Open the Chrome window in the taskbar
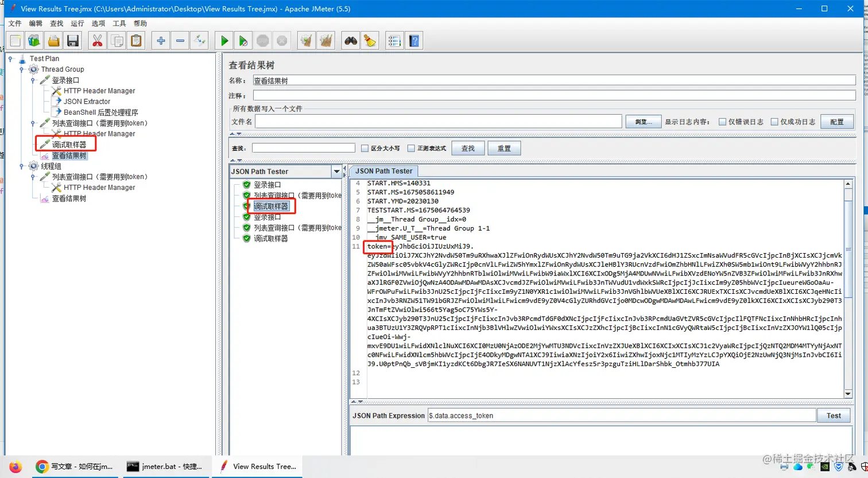This screenshot has width=868, height=478. 75,467
